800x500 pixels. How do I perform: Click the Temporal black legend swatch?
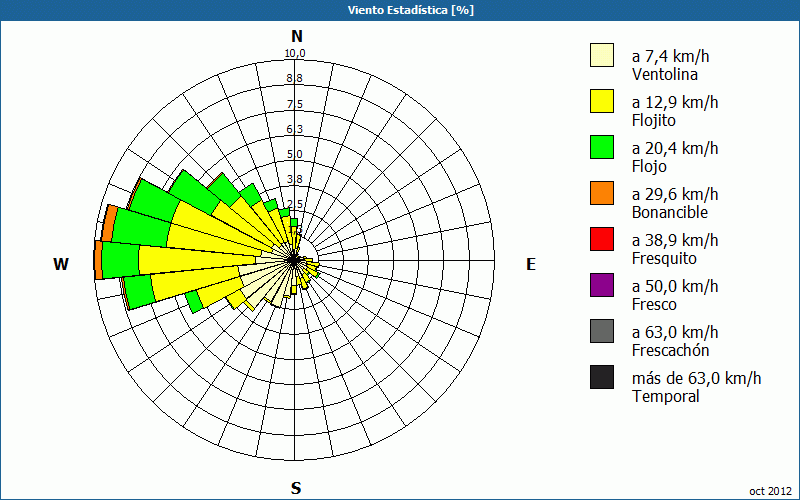coord(602,377)
